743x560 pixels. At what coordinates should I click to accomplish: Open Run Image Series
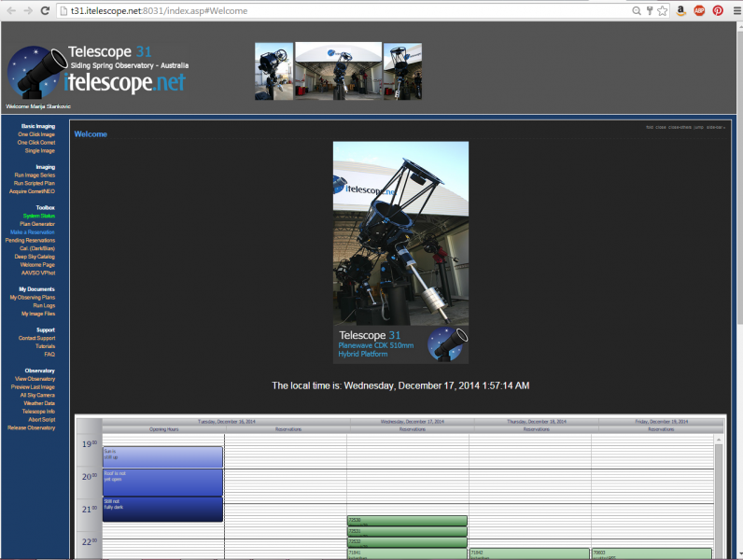tap(35, 175)
